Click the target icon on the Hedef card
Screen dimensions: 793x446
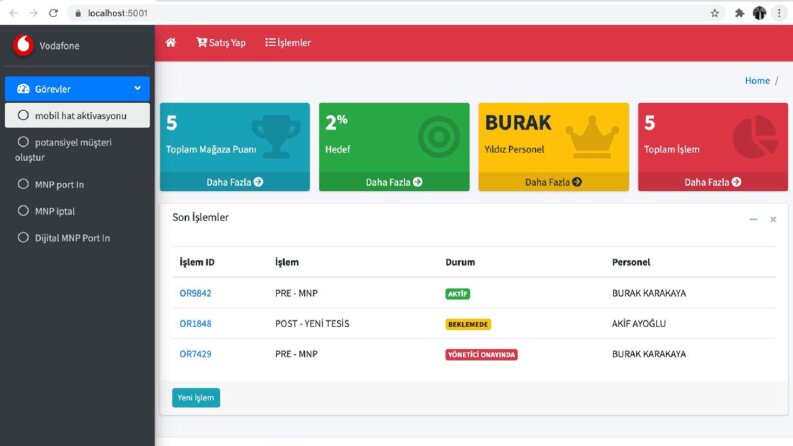(439, 136)
